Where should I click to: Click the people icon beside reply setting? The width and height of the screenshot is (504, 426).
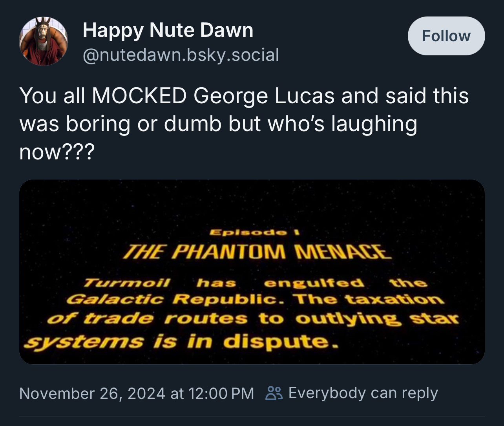tap(274, 393)
